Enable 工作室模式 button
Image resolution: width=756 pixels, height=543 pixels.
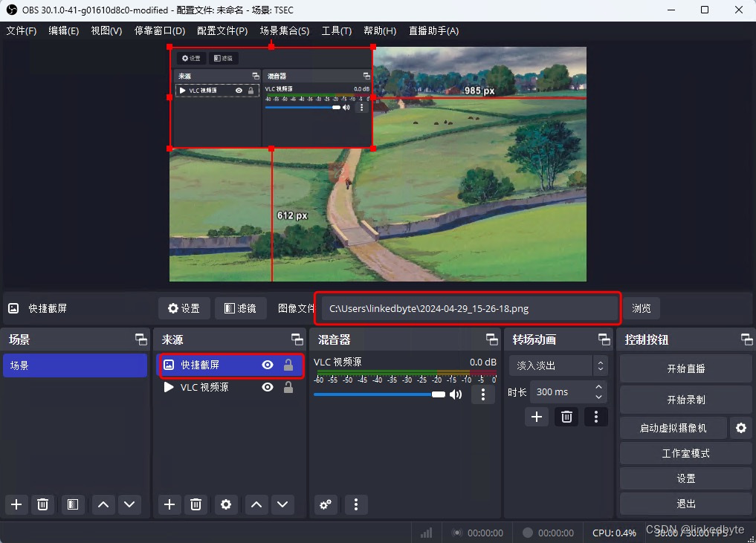tap(685, 453)
